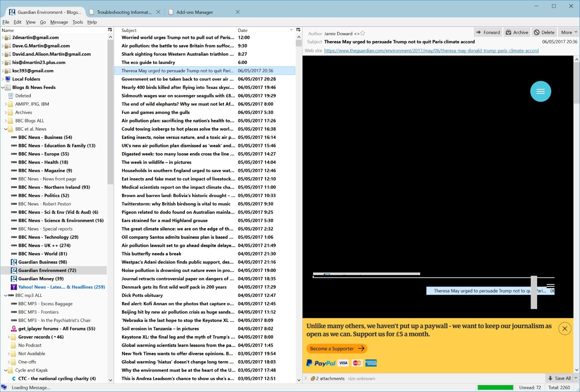Click the Guardian Environment feed icon

coord(14,270)
